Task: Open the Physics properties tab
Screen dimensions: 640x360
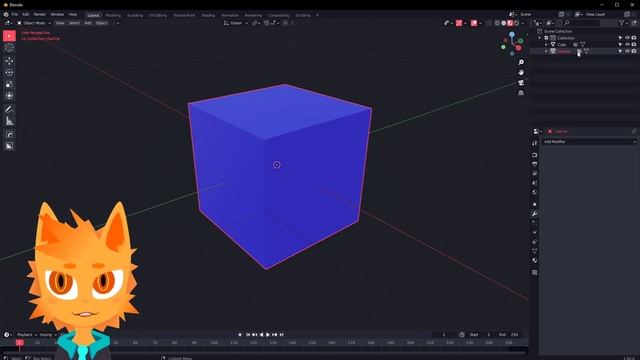Action: coord(535,232)
